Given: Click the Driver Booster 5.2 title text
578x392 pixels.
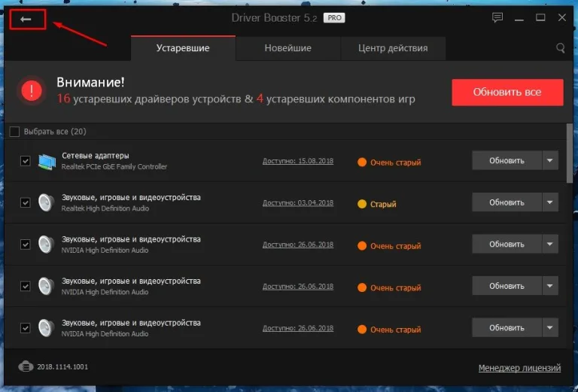Looking at the screenshot, I should pos(274,18).
